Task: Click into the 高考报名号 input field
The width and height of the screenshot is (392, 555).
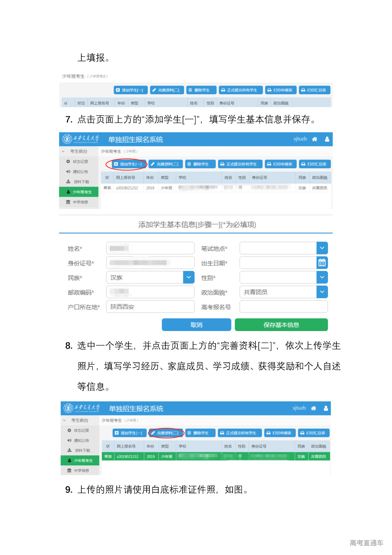Action: [x=283, y=307]
